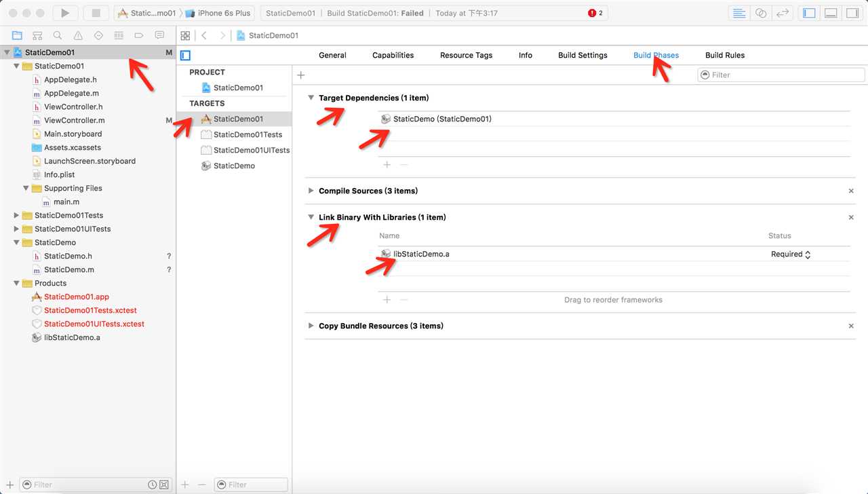Remove the Compile Sources phase
This screenshot has height=494, width=868.
pyautogui.click(x=851, y=191)
